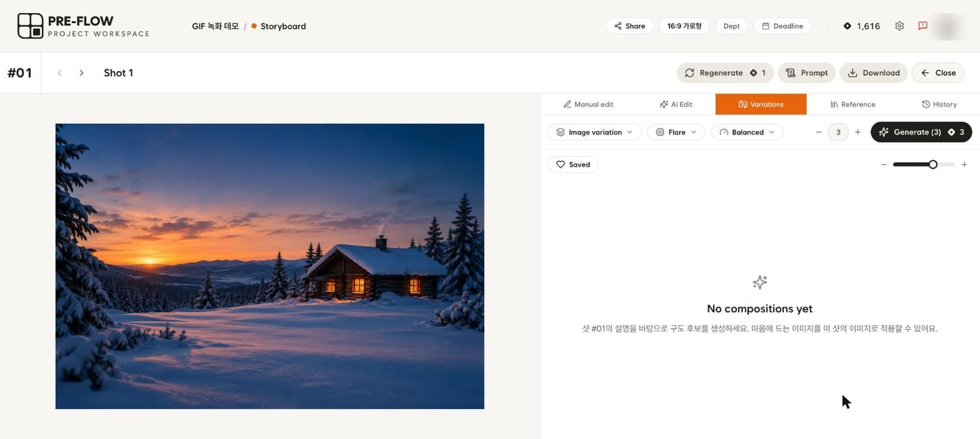Open the Deadline date picker

783,26
